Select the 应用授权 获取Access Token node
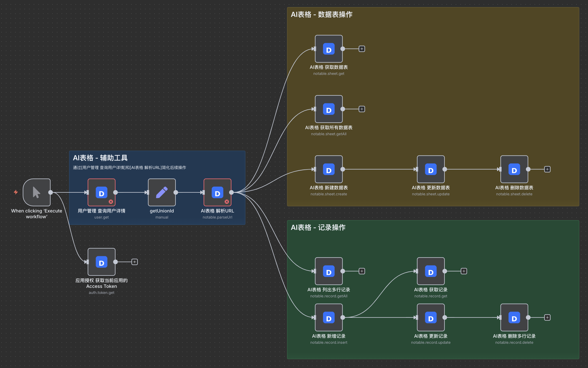 click(101, 262)
